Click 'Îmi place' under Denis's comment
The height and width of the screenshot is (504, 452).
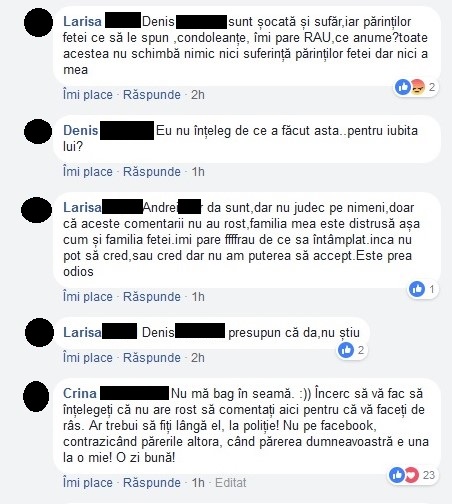point(88,172)
